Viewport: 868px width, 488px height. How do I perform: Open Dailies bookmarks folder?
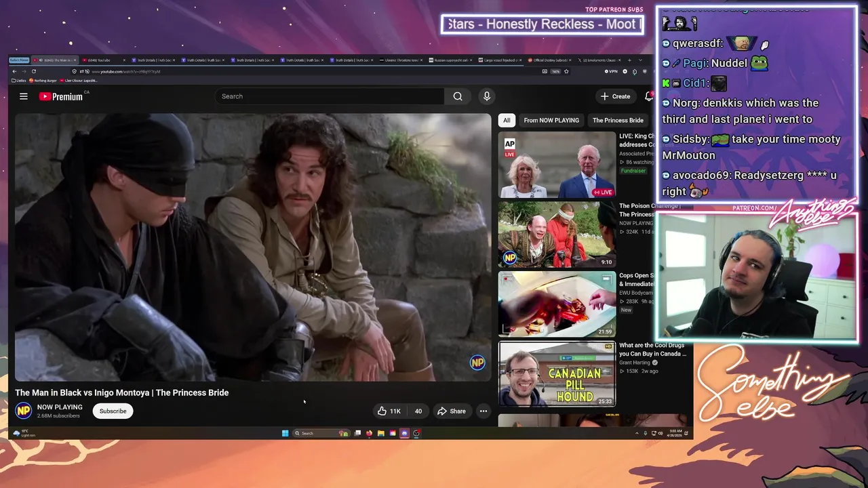(18, 80)
